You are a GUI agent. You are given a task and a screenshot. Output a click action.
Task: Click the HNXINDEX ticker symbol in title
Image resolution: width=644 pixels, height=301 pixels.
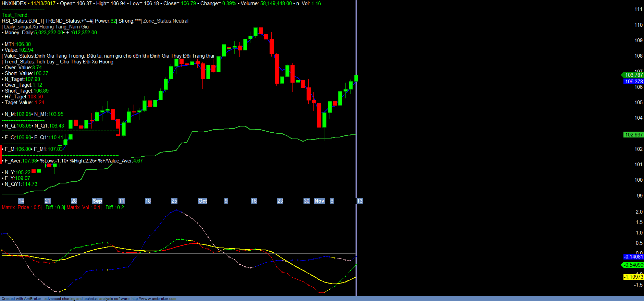(14, 3)
